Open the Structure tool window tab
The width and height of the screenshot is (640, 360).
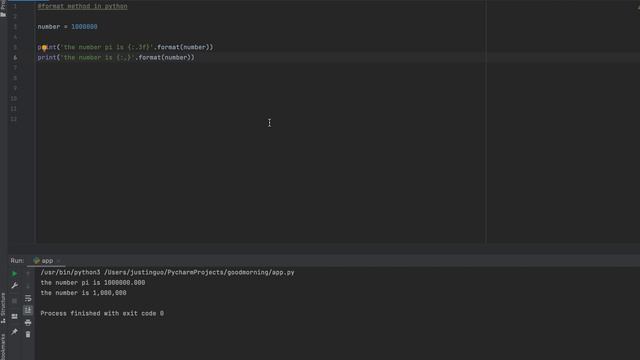coord(3,308)
